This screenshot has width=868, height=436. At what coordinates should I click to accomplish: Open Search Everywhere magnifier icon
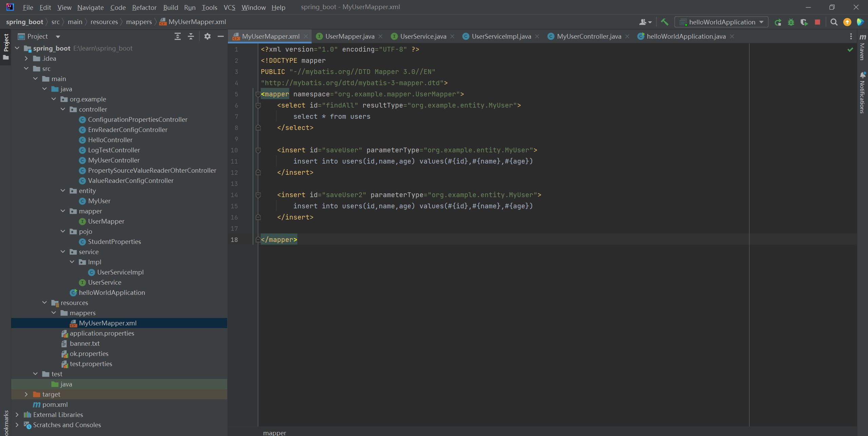(x=834, y=22)
